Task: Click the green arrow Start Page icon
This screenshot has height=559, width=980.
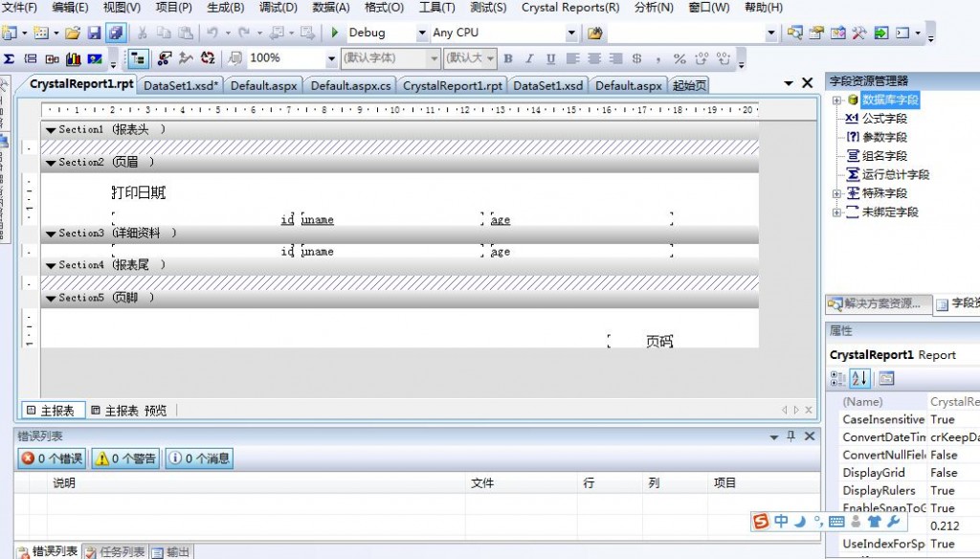Action: click(880, 33)
